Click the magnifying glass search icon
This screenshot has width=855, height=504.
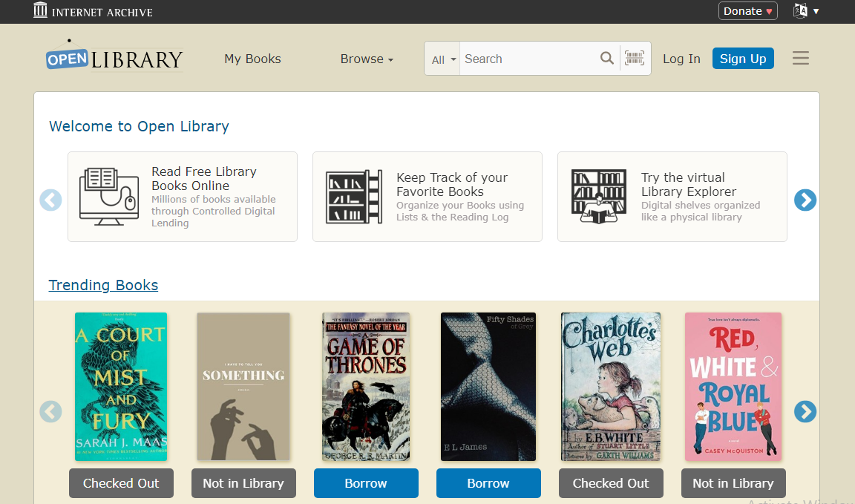[x=607, y=58]
